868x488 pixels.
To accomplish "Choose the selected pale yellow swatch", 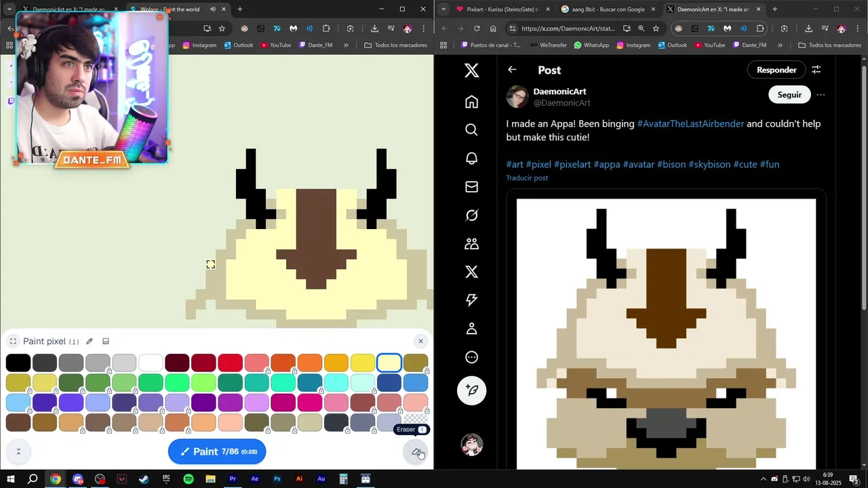I will [389, 363].
